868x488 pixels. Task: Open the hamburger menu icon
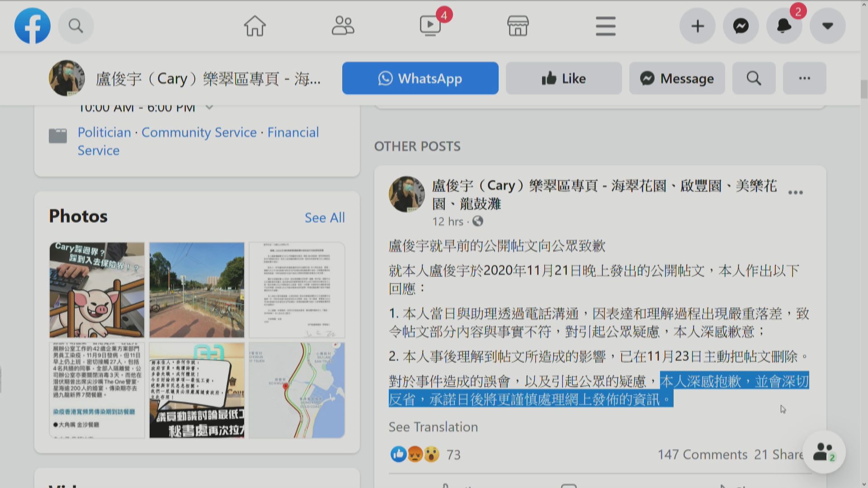[605, 26]
